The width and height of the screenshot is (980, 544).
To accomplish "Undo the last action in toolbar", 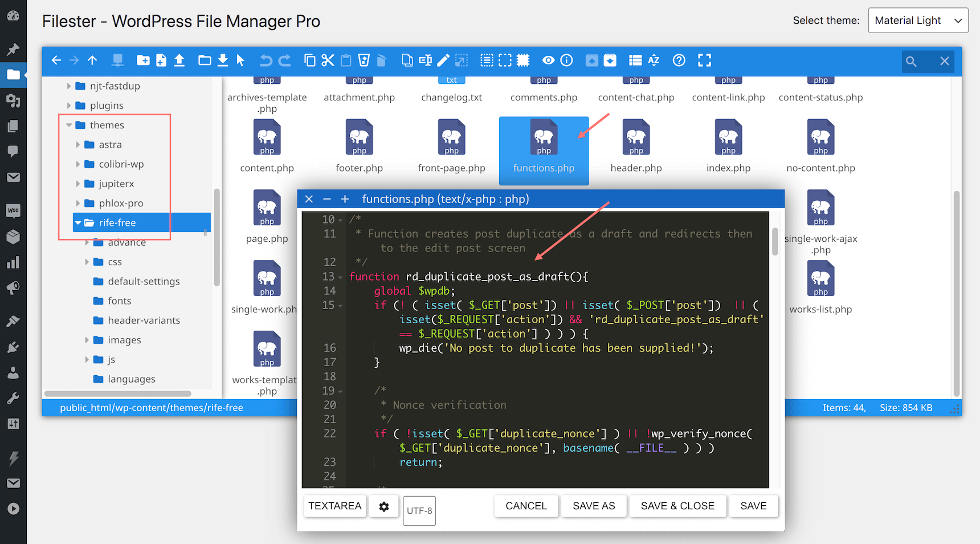I will [x=266, y=60].
